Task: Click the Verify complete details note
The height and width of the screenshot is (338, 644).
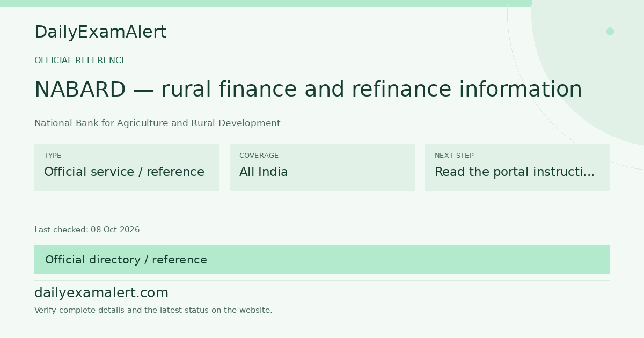Action: click(x=153, y=310)
